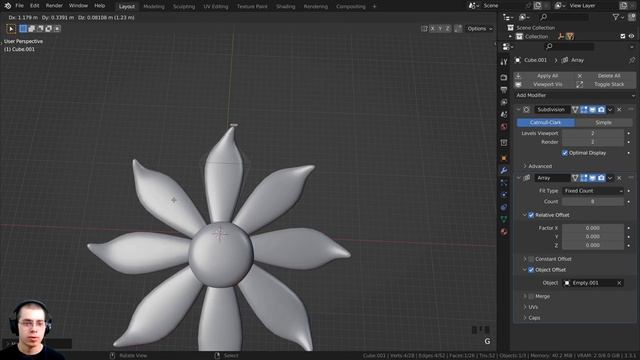The height and width of the screenshot is (360, 640).
Task: Open the Add Modifier dropdown
Action: [575, 96]
